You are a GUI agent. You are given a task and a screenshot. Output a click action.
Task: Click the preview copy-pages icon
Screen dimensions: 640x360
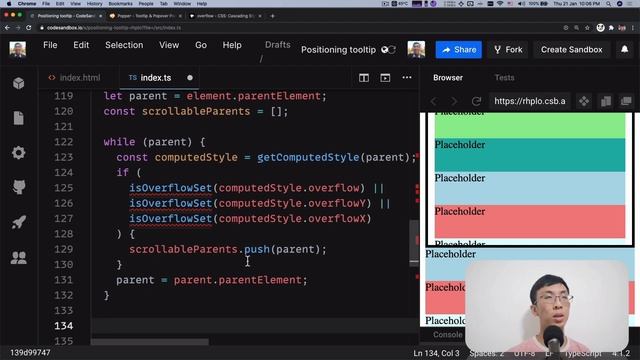(x=606, y=101)
